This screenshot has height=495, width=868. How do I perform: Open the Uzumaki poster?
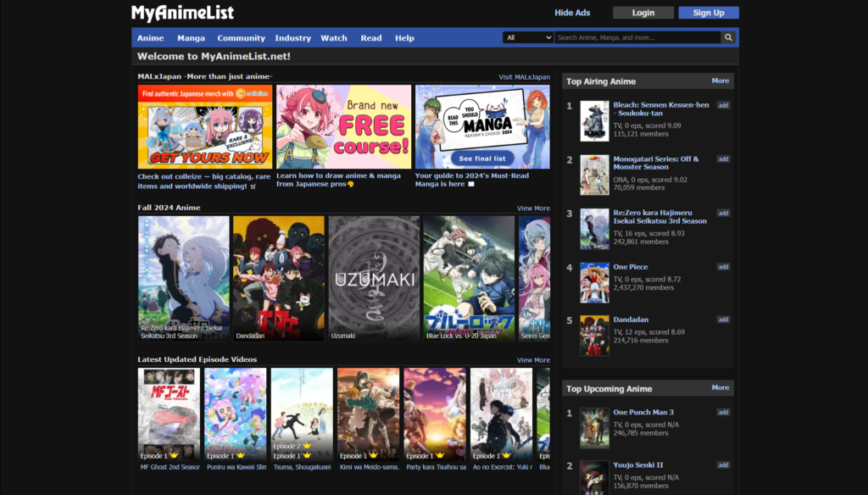(x=374, y=278)
